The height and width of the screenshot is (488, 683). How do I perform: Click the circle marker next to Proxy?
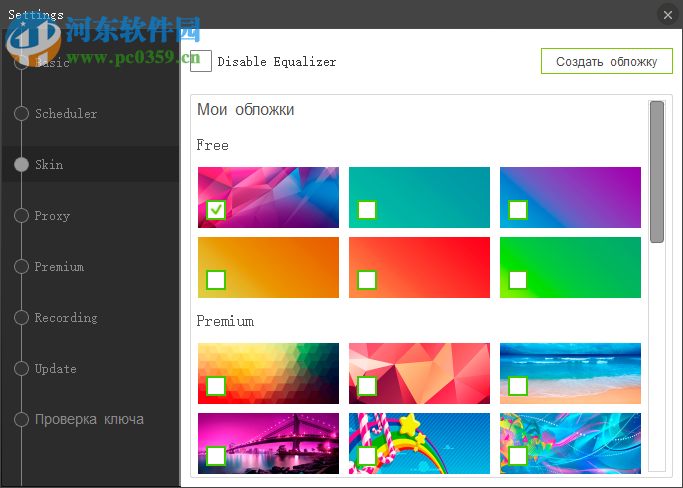[x=21, y=215]
